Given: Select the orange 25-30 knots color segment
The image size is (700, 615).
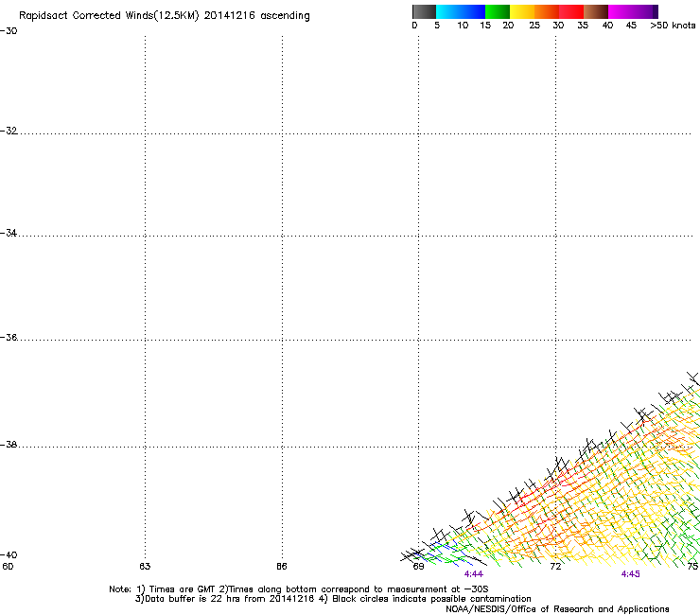Looking at the screenshot, I should click(547, 11).
